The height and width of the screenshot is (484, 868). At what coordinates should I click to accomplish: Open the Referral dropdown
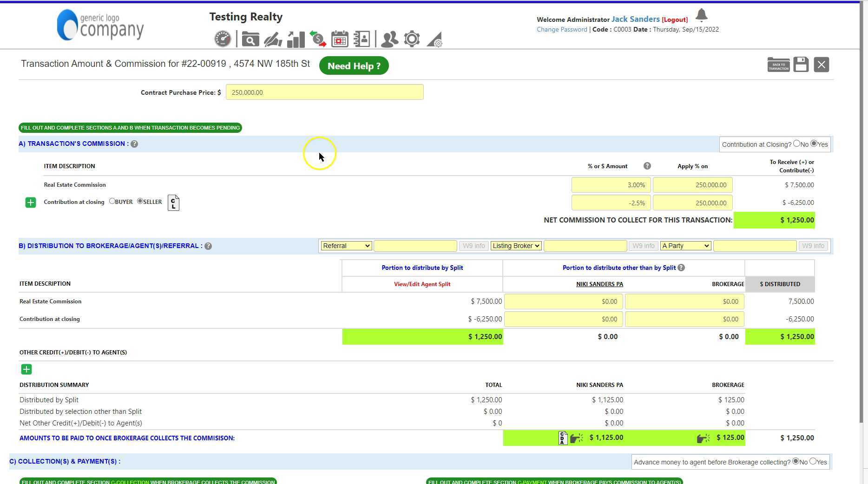click(346, 246)
